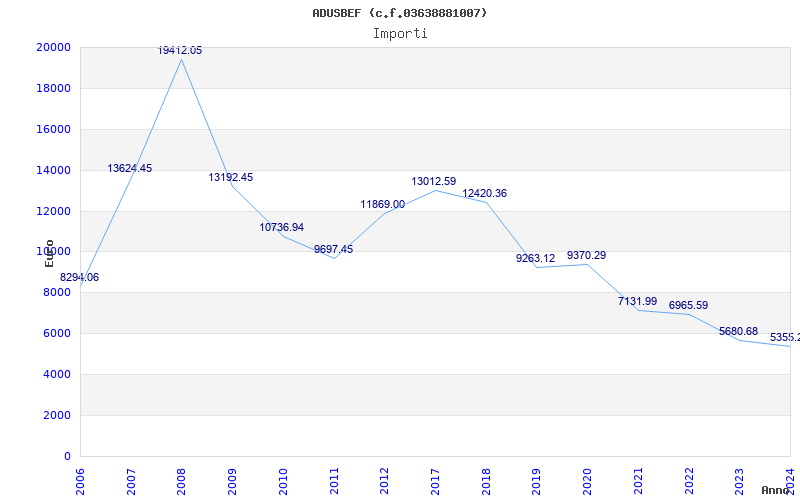Click the data label 19412.05
Viewport: 800px width, 500px height.
coord(180,50)
